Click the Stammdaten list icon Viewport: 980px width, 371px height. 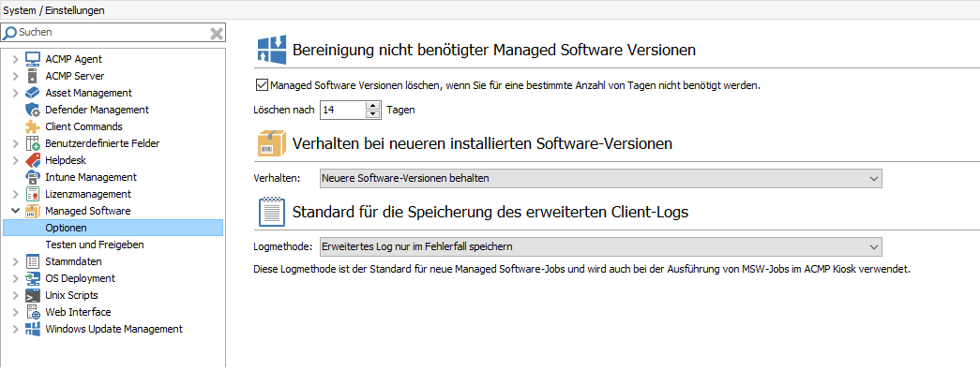coord(33,261)
